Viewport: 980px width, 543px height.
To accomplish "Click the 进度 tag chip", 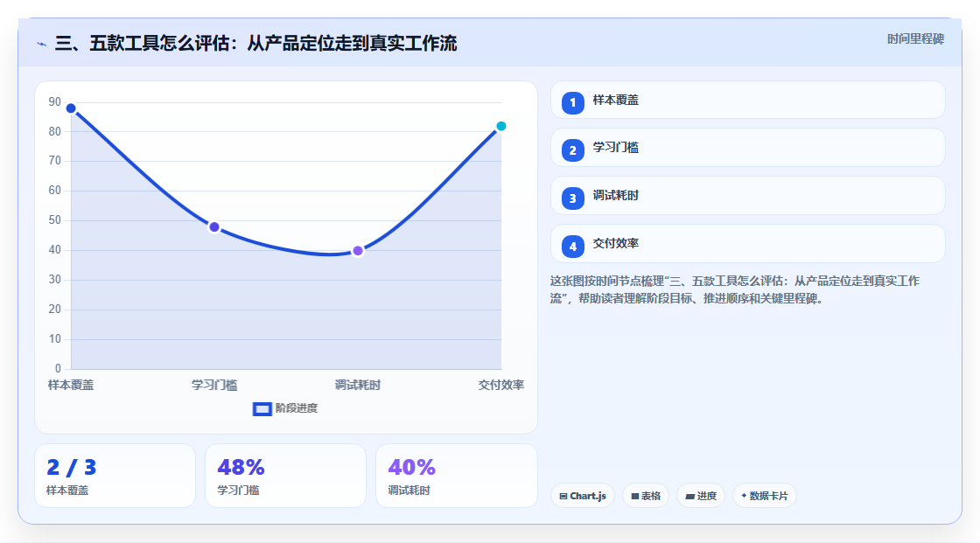I will [x=701, y=496].
